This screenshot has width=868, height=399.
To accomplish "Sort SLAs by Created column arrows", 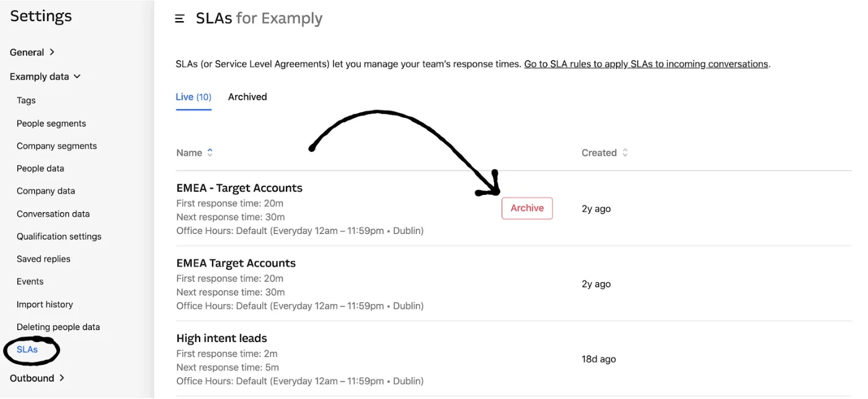I will coord(625,153).
